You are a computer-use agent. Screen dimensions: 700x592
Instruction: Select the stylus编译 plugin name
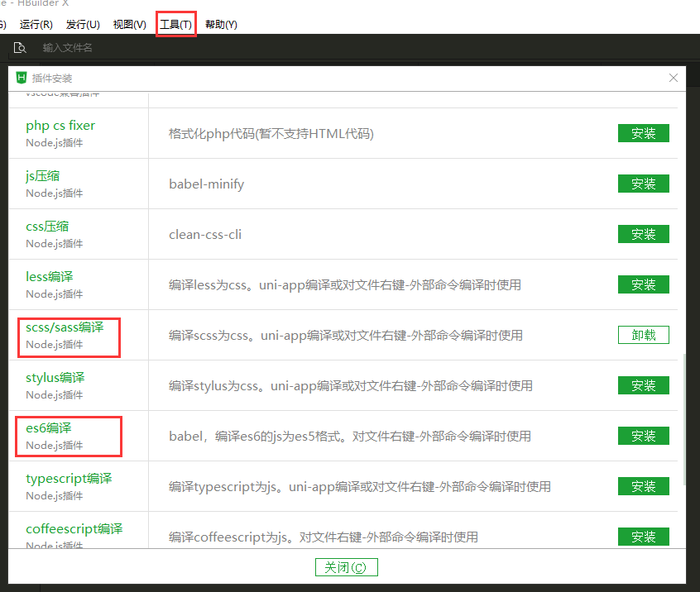[55, 377]
